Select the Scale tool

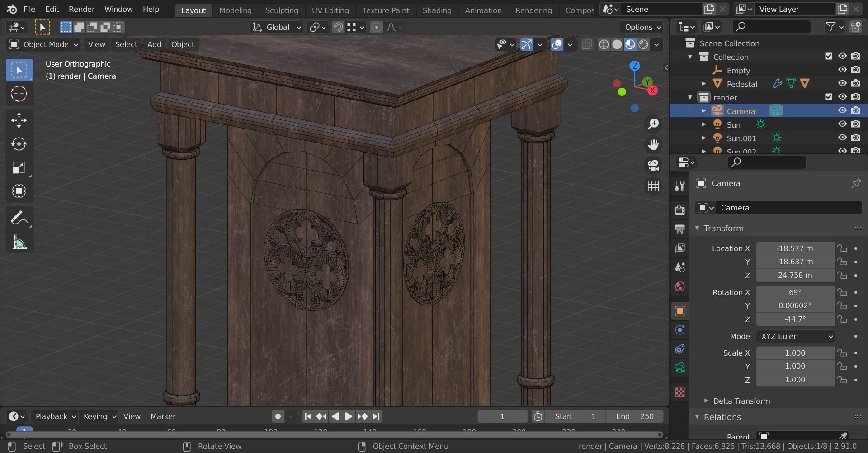(x=19, y=168)
